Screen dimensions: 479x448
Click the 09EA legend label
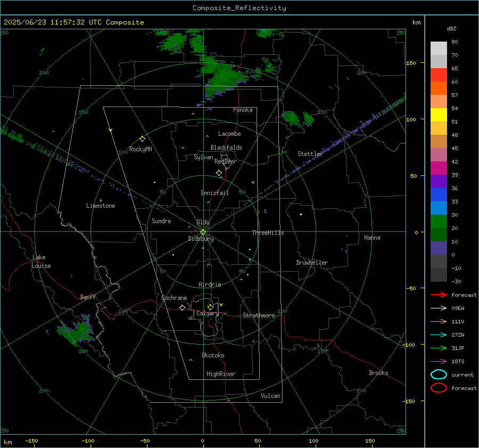458,308
